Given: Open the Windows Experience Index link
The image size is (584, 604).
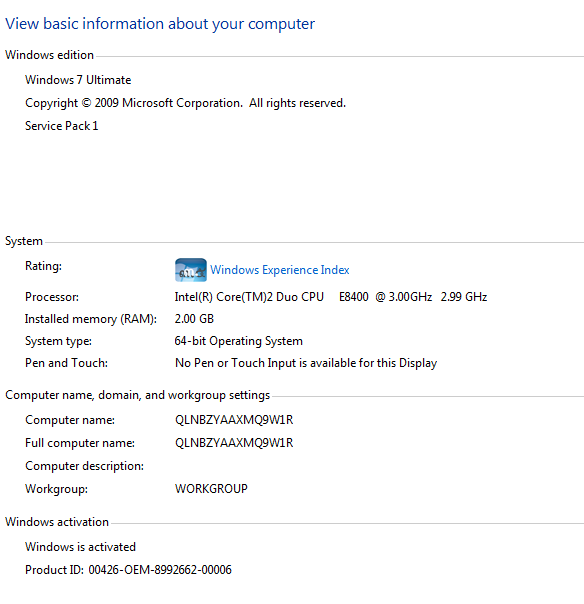Looking at the screenshot, I should pos(280,270).
